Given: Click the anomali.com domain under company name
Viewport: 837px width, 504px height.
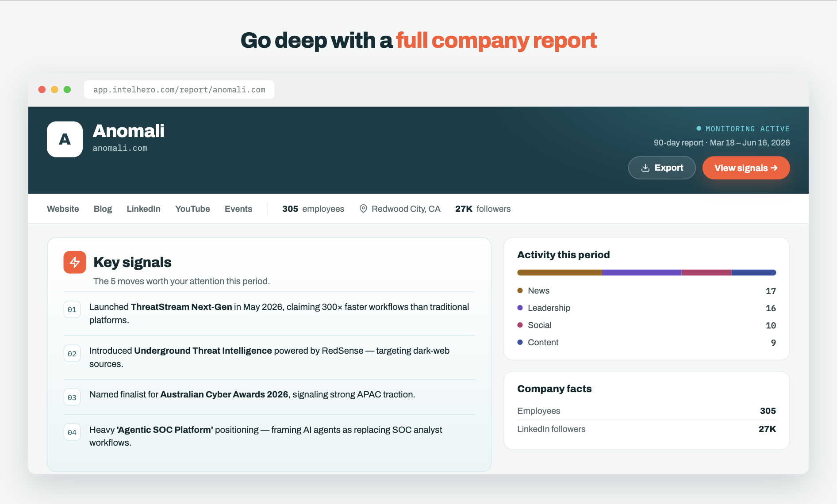Looking at the screenshot, I should click(120, 148).
